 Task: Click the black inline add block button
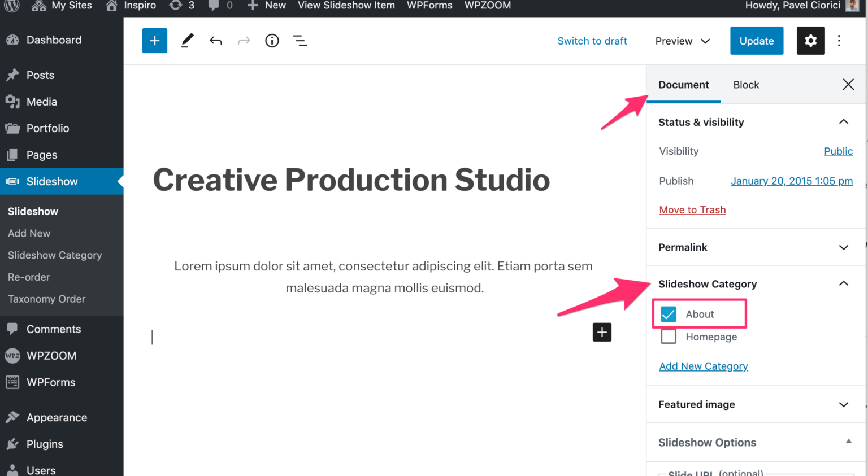pos(602,332)
